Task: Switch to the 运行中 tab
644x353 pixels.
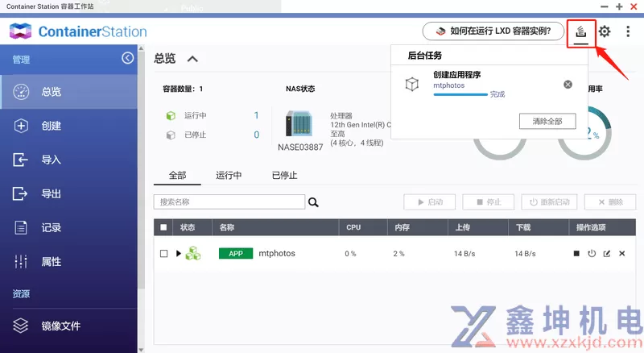Action: (x=229, y=175)
